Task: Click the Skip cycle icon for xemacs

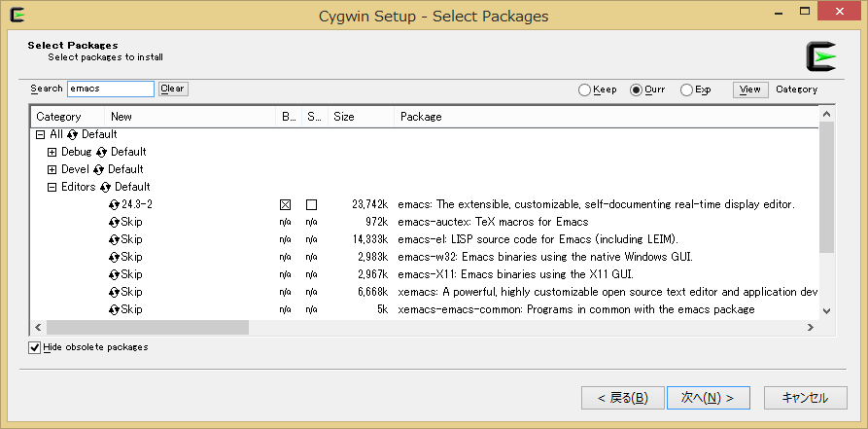Action: [x=115, y=292]
